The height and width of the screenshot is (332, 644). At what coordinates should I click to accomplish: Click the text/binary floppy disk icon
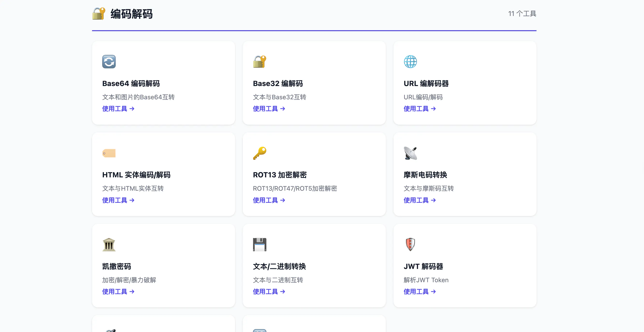point(260,245)
